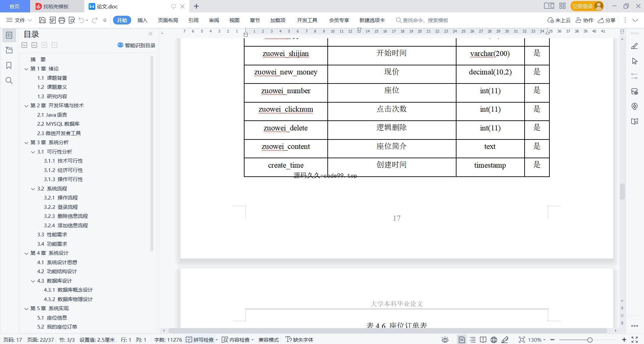The image size is (644, 344).
Task: Collapse 第5章 系统实现 node
Action: click(x=26, y=308)
